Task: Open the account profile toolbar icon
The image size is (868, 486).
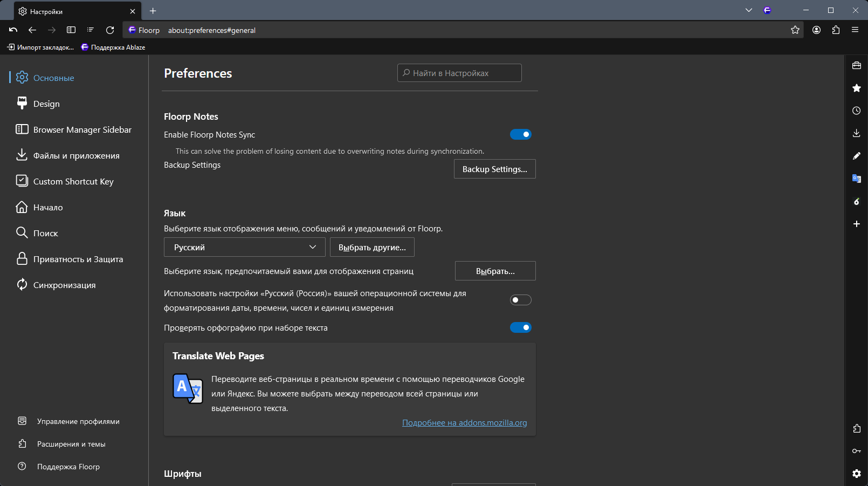Action: [x=816, y=30]
